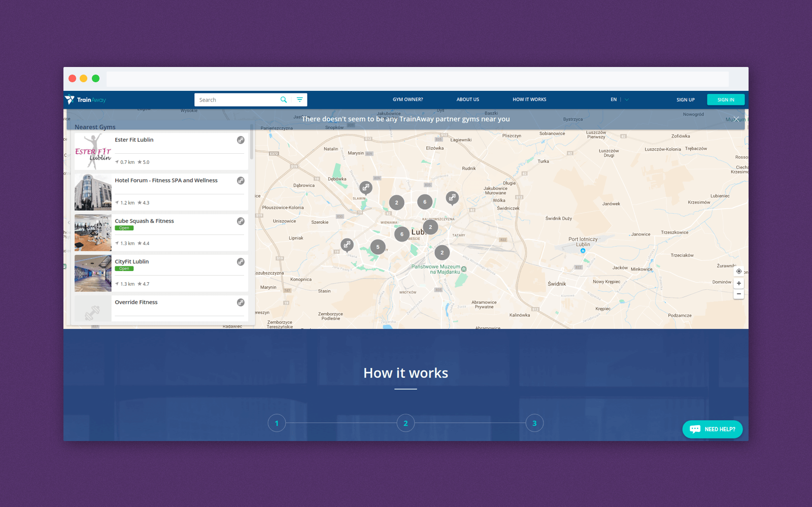Click the TrainAway logo in the header
The image size is (812, 507).
[x=86, y=99]
